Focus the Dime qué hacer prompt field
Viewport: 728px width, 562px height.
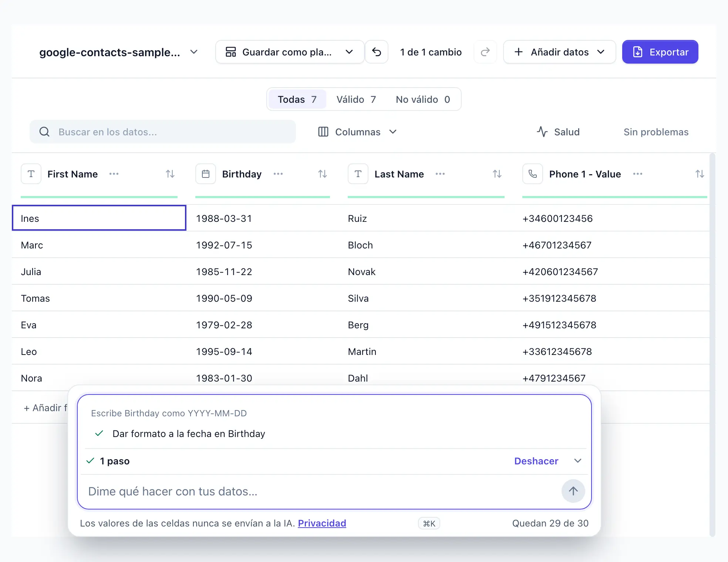coord(322,491)
